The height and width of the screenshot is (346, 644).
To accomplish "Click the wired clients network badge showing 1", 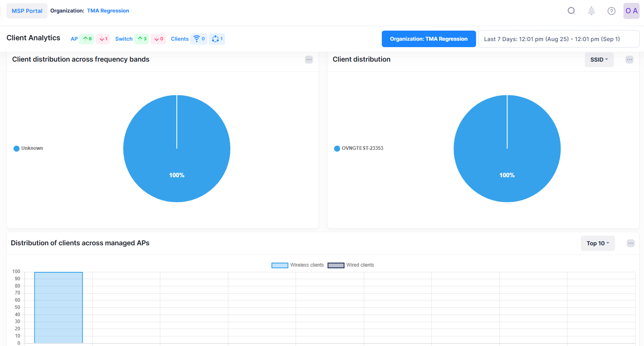I will click(x=217, y=39).
